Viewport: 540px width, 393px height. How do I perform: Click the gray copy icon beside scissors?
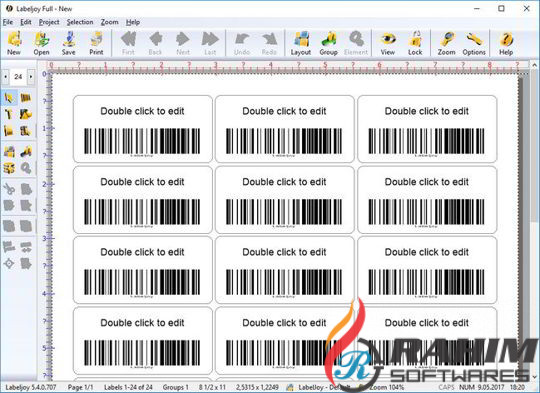click(x=26, y=189)
